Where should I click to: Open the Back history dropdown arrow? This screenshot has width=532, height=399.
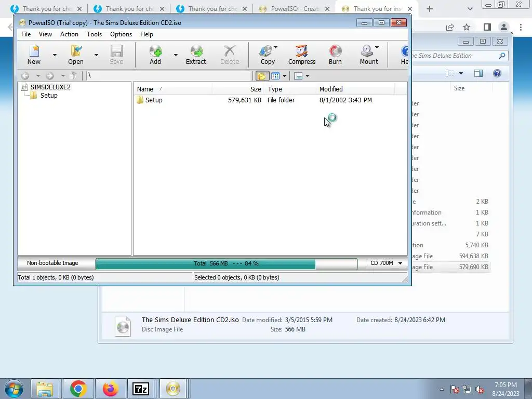click(x=38, y=76)
